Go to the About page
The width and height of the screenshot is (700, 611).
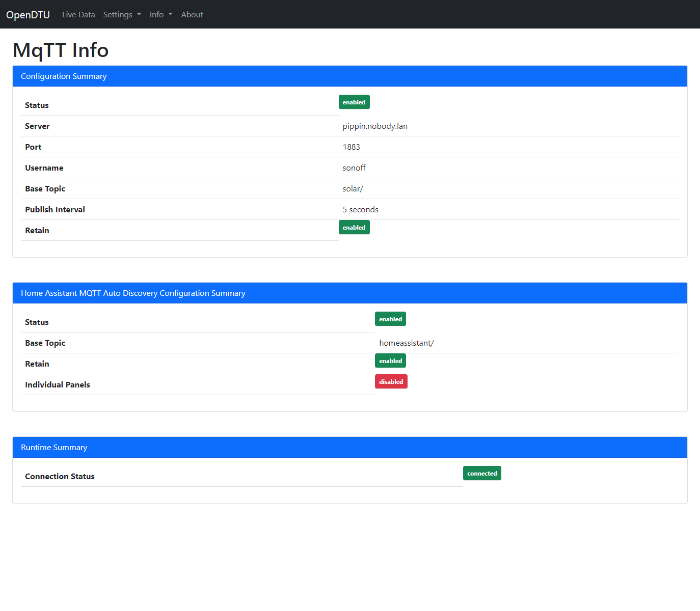(192, 15)
